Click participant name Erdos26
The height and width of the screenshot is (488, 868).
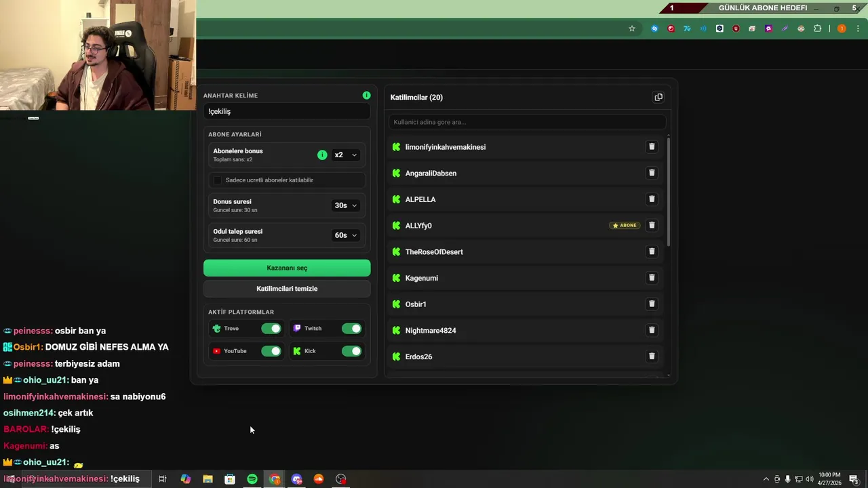[x=418, y=357]
